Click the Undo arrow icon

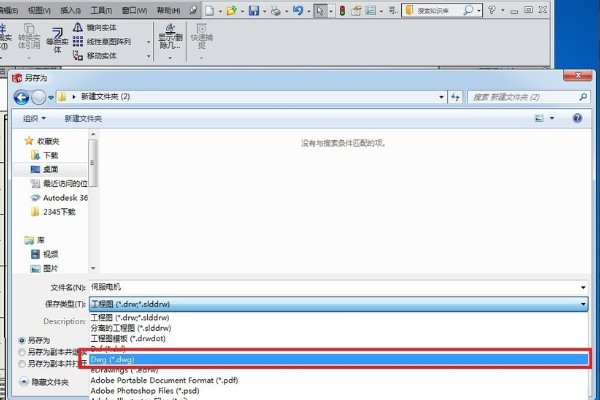click(x=298, y=10)
